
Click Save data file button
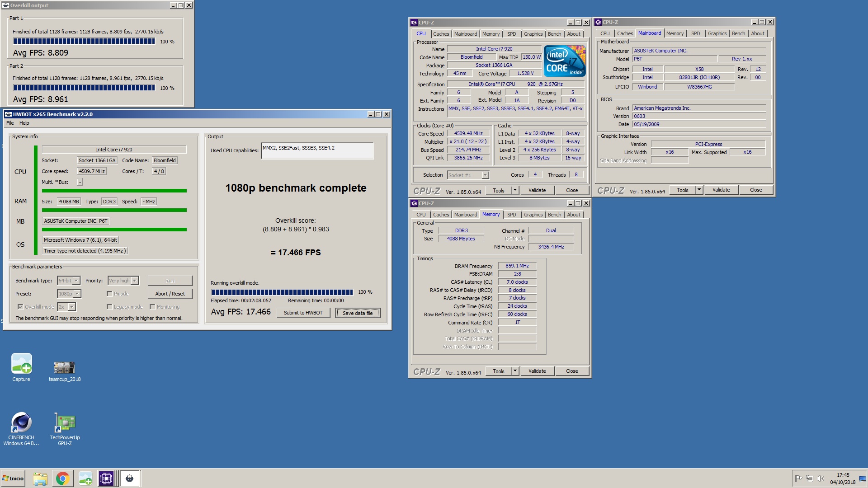click(358, 313)
